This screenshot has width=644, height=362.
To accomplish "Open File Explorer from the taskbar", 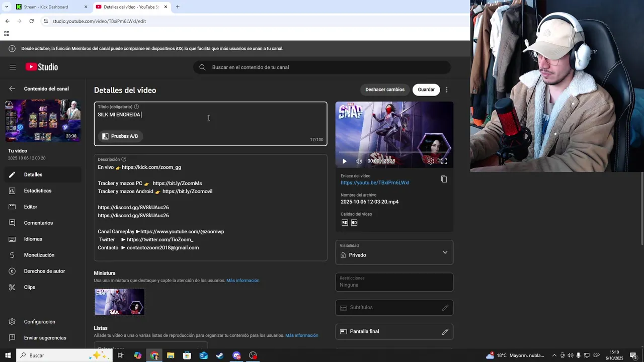I will point(171,355).
